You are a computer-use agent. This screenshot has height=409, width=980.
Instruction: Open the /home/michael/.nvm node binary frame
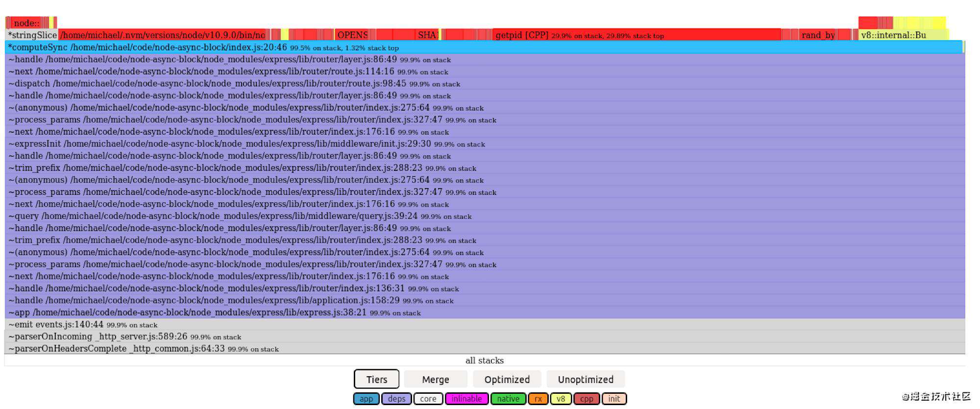[x=162, y=35]
